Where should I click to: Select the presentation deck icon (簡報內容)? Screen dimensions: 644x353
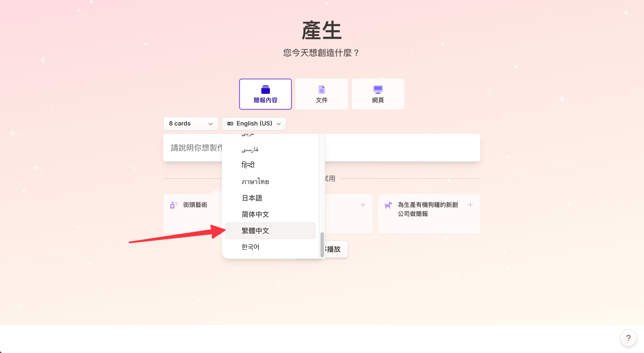(x=265, y=90)
